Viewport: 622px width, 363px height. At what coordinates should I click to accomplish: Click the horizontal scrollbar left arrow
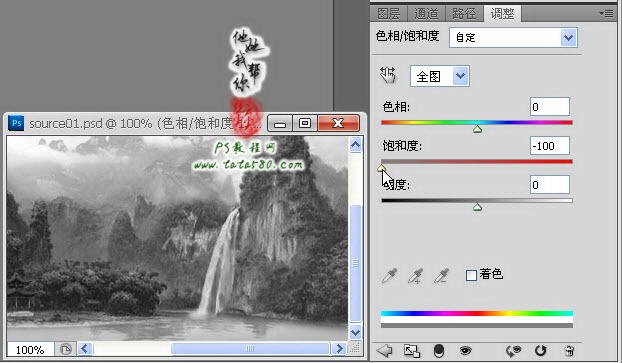[84, 349]
